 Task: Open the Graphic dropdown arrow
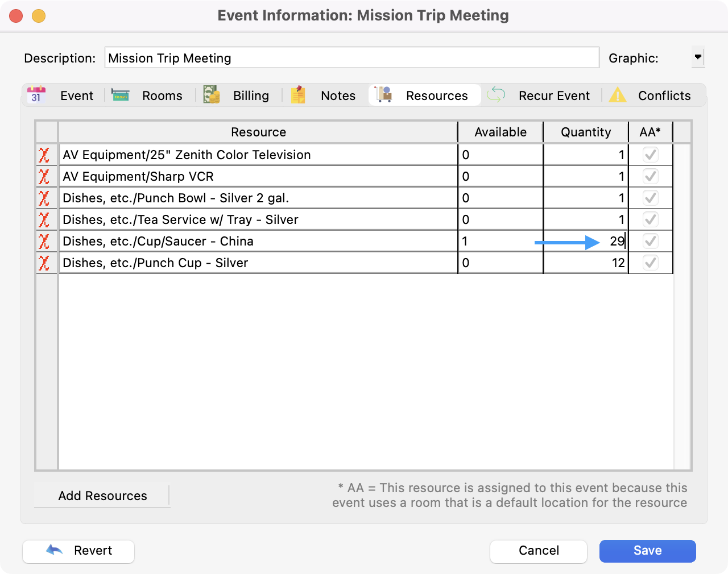click(x=697, y=57)
